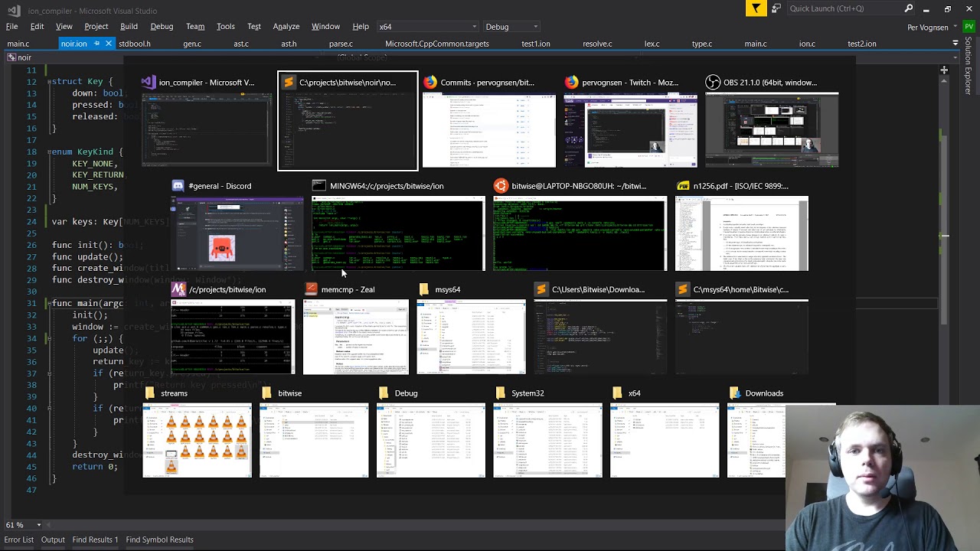Collapse the enum KeyKind code block
The width and height of the screenshot is (980, 551).
tap(47, 152)
